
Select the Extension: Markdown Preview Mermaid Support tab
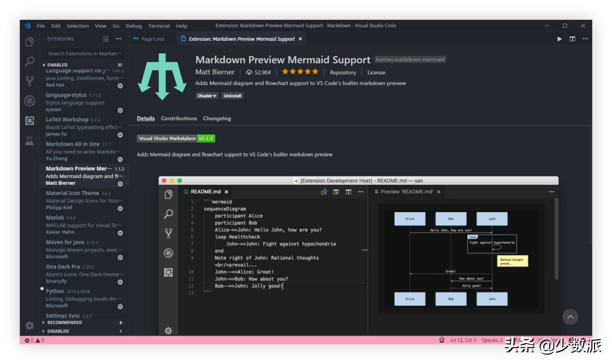[x=241, y=39]
